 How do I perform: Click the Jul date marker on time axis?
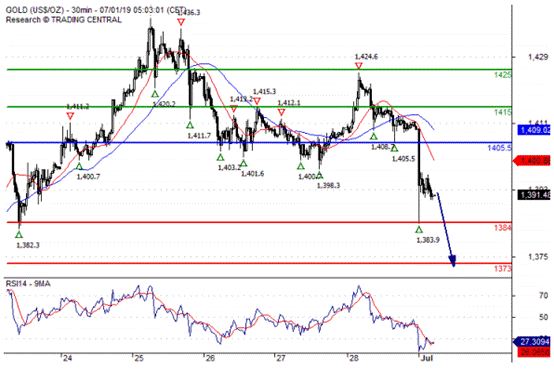pyautogui.click(x=427, y=358)
